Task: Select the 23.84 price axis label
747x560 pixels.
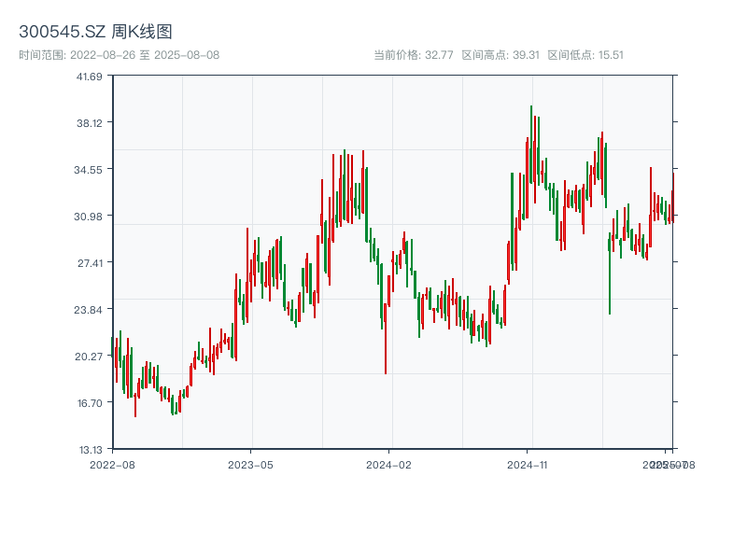Action: (89, 310)
